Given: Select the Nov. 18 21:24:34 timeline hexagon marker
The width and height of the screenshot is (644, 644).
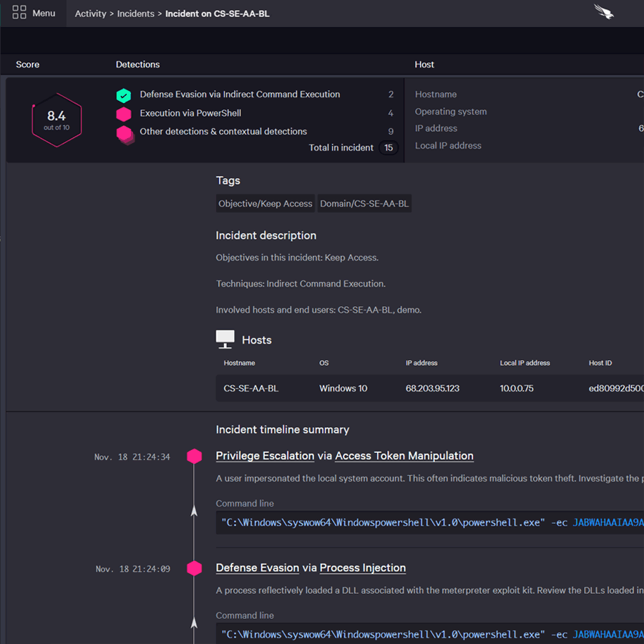Looking at the screenshot, I should (194, 457).
